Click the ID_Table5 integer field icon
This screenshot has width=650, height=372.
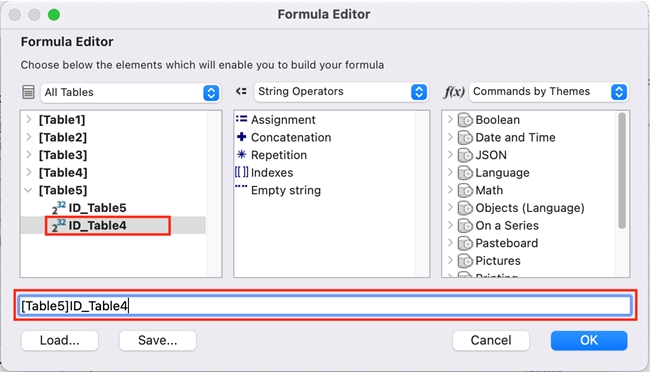(x=59, y=207)
